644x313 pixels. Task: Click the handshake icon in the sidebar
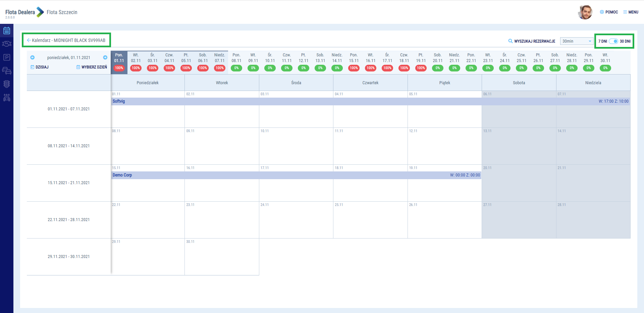[x=7, y=44]
